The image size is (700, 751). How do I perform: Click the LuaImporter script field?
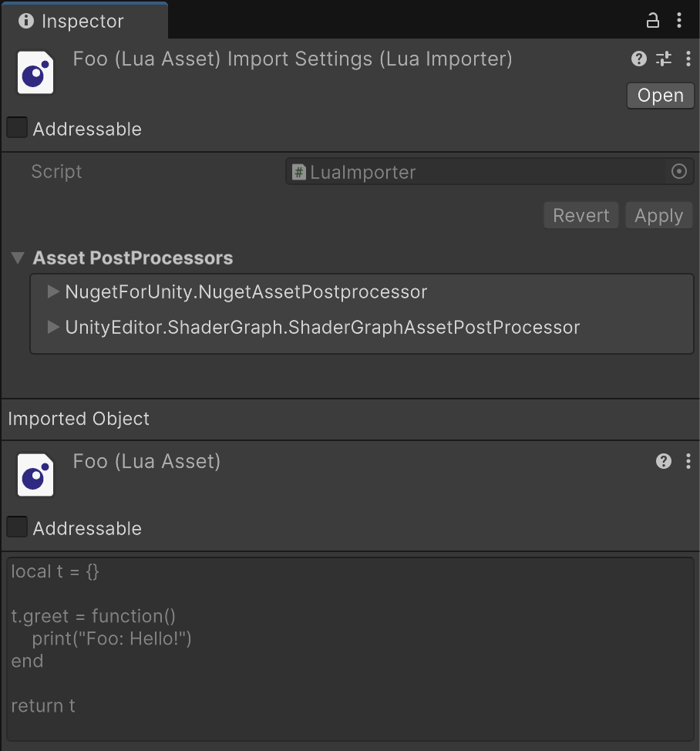(x=478, y=172)
